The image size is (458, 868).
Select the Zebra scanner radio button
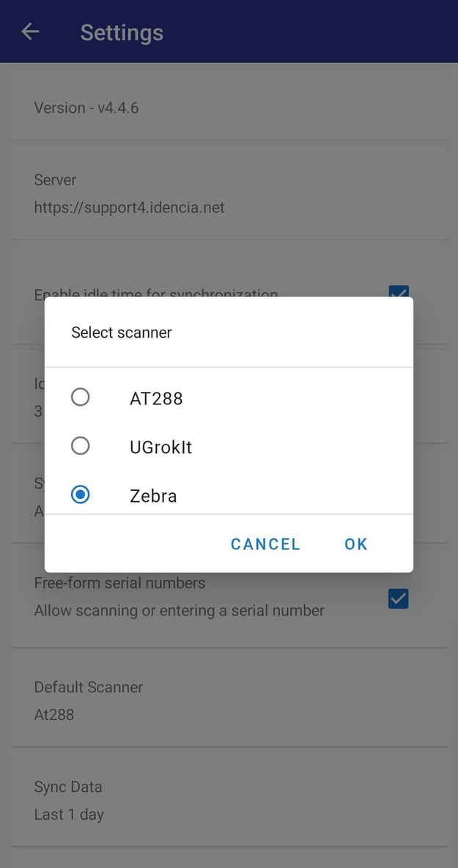[81, 494]
